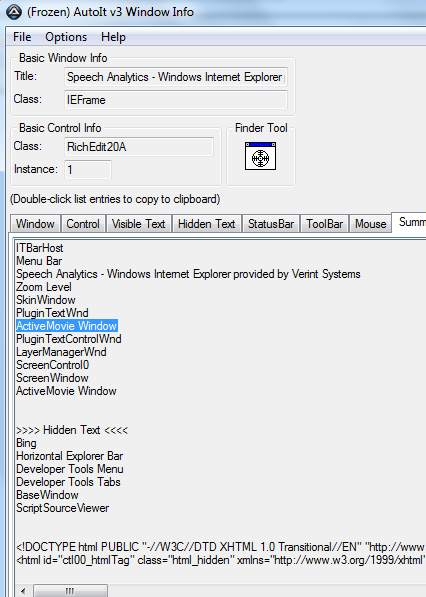Select the highlighted ActiveMovie Window entry
Screen dimensions: 426x597
pos(67,326)
